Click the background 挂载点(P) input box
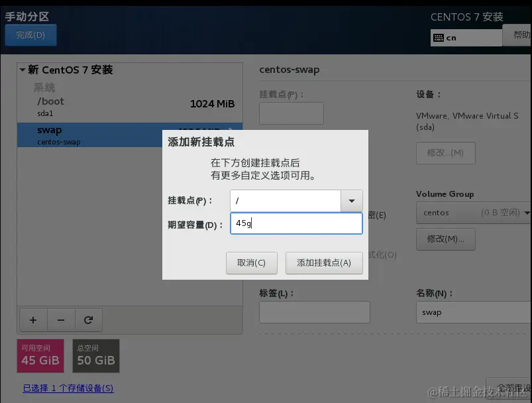 point(292,113)
